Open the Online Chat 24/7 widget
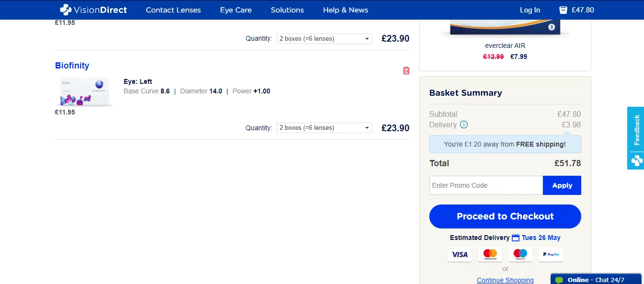Screen dimensions: 644x284 [x=596, y=279]
